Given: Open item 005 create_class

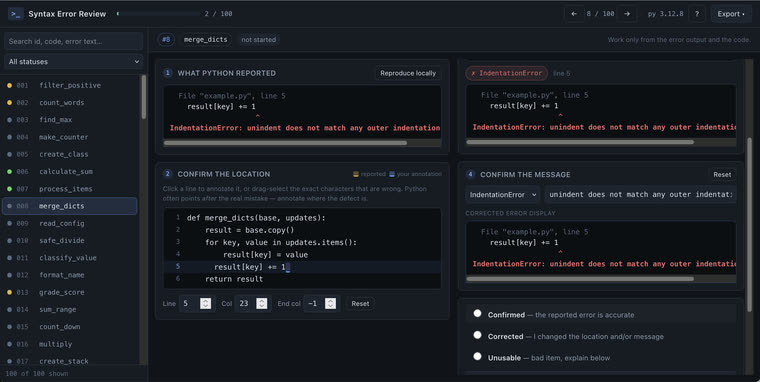Looking at the screenshot, I should 70,154.
